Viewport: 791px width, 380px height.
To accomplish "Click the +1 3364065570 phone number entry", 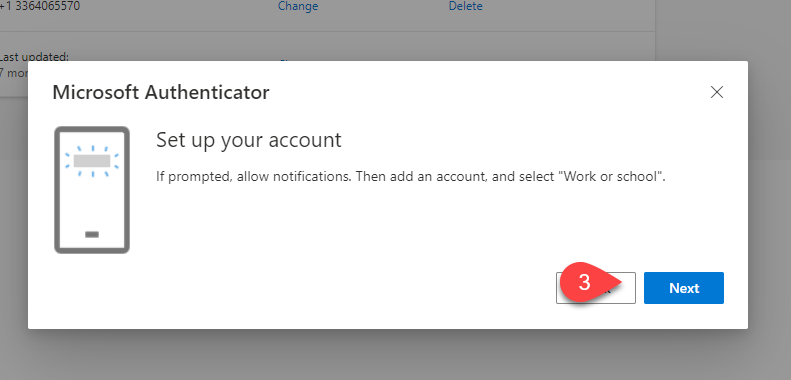I will (x=39, y=6).
